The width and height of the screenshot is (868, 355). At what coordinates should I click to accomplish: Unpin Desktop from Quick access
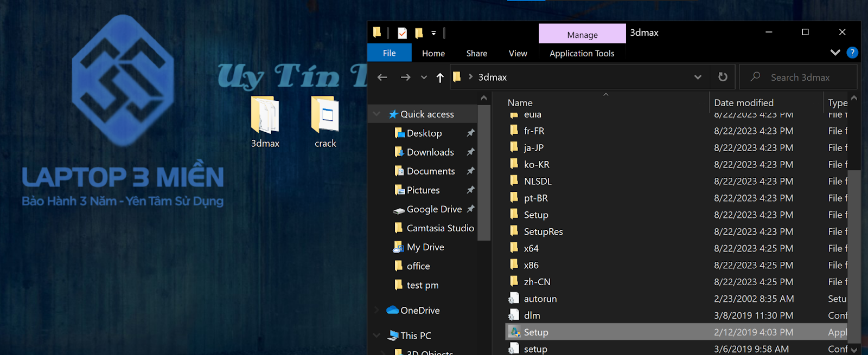[x=470, y=133]
